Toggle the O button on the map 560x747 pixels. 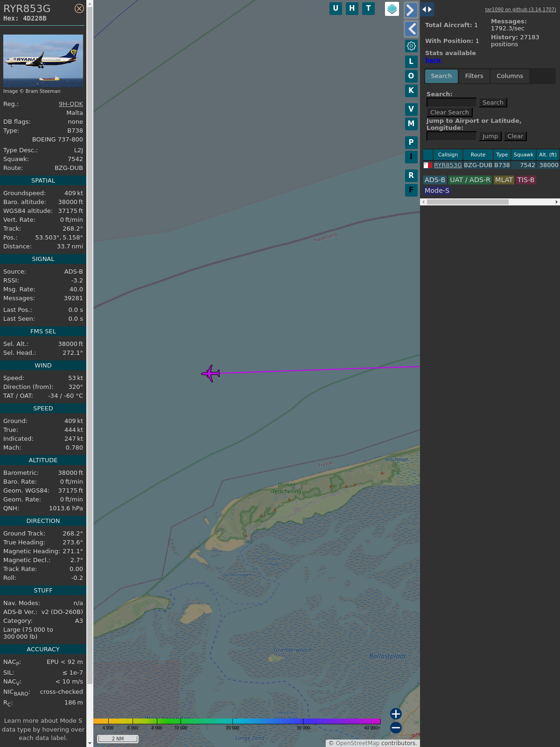(x=411, y=76)
